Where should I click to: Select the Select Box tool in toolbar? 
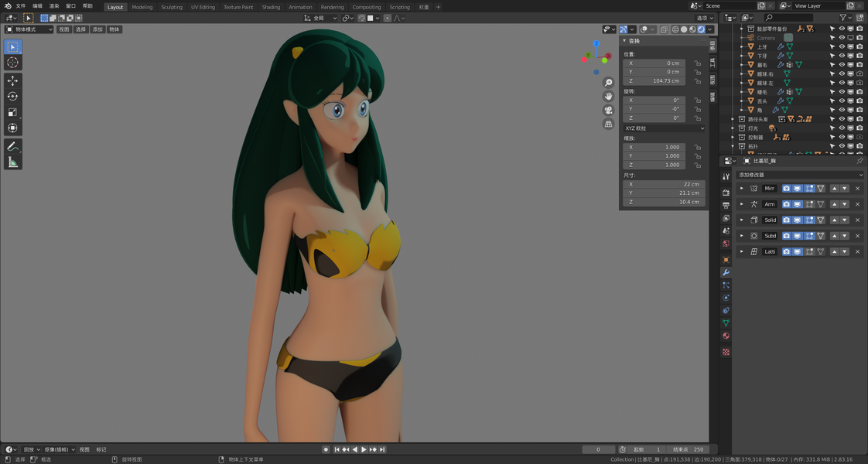12,46
